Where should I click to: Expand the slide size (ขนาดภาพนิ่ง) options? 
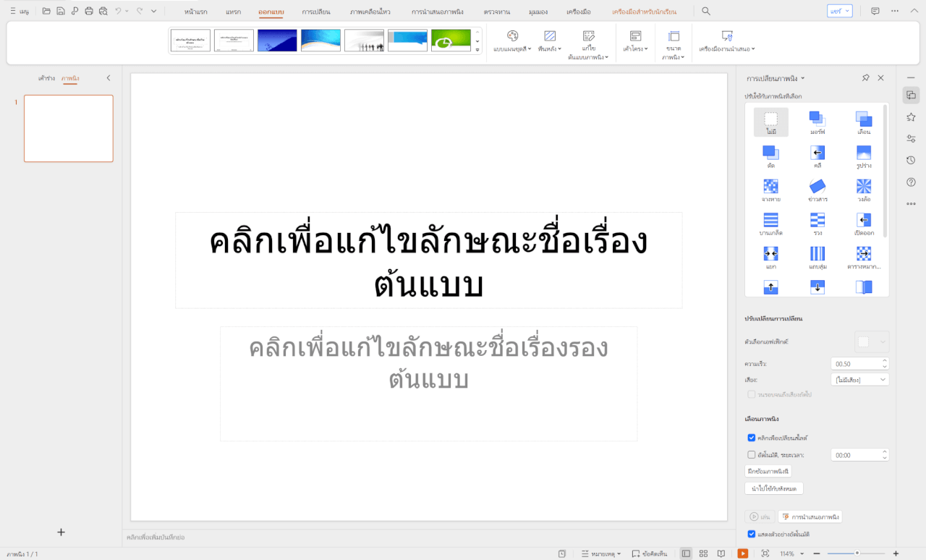point(673,42)
